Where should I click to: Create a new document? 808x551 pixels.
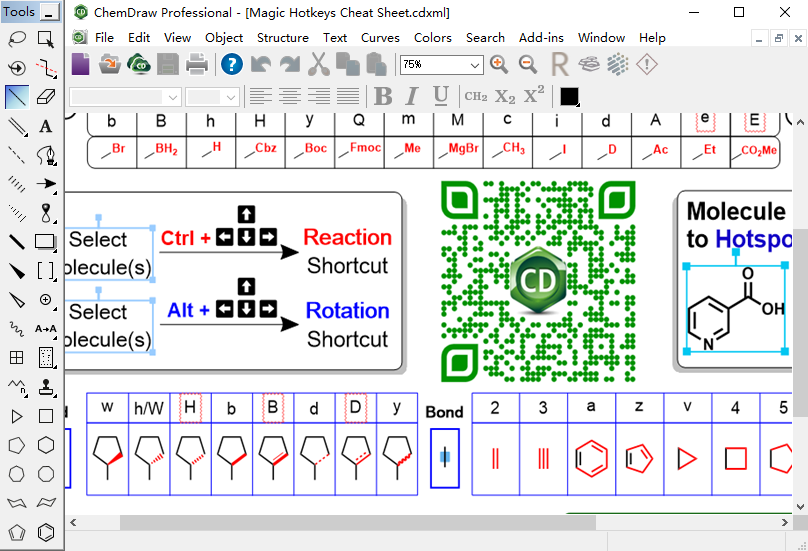tap(80, 64)
